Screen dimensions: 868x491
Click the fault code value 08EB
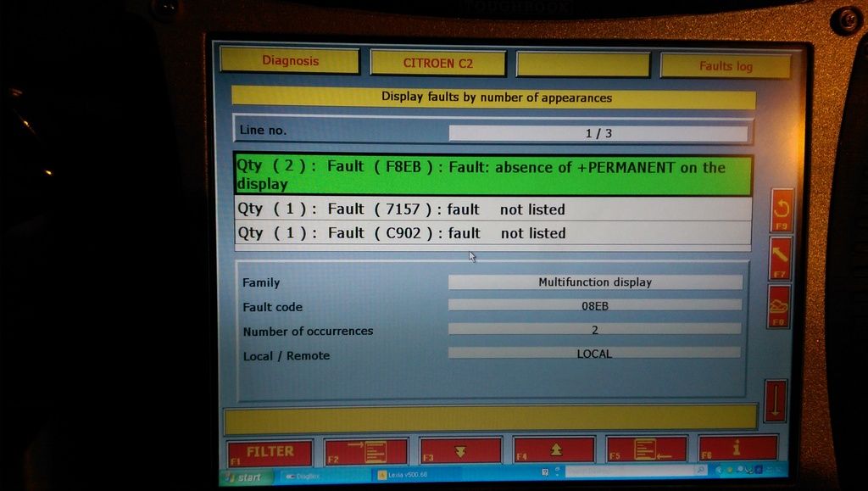coord(595,305)
